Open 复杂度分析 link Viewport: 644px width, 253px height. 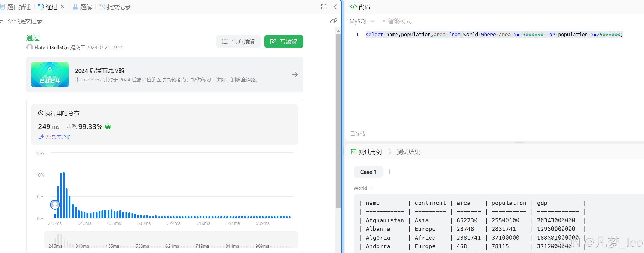tap(55, 137)
